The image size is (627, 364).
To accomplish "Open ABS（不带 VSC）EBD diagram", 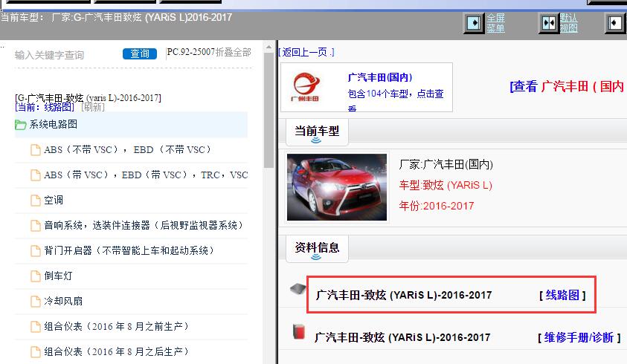I will point(127,150).
